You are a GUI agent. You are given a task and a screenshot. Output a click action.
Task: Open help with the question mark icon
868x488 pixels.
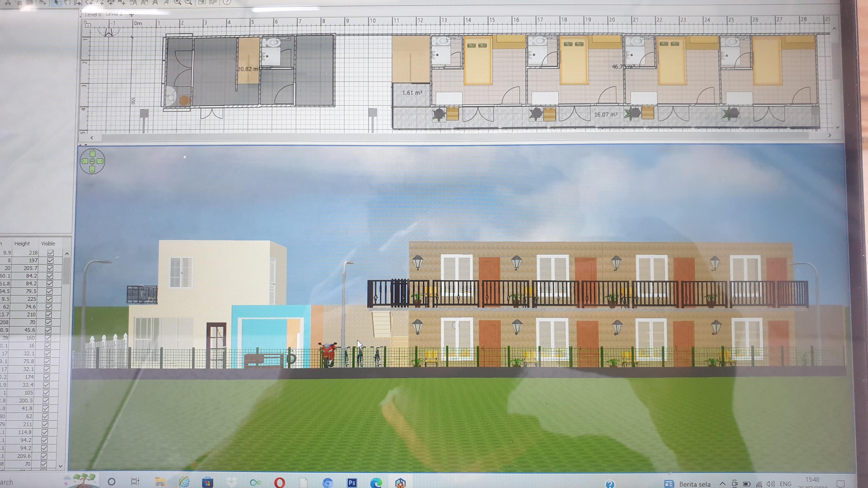227,2
